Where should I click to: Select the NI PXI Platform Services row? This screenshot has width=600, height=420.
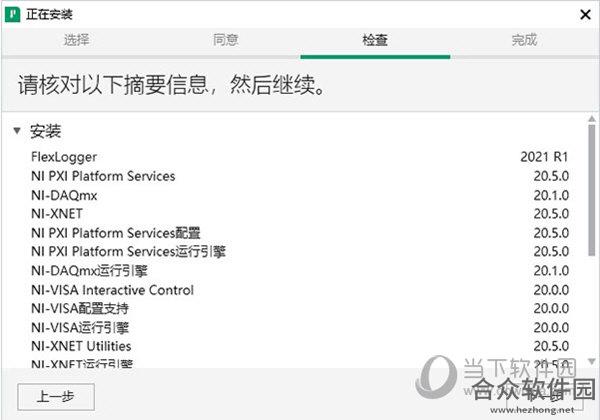pyautogui.click(x=300, y=176)
